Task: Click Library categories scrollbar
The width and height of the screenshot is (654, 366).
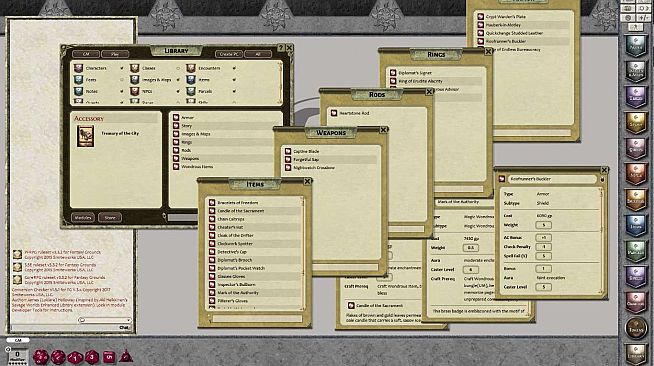Action: [x=280, y=83]
